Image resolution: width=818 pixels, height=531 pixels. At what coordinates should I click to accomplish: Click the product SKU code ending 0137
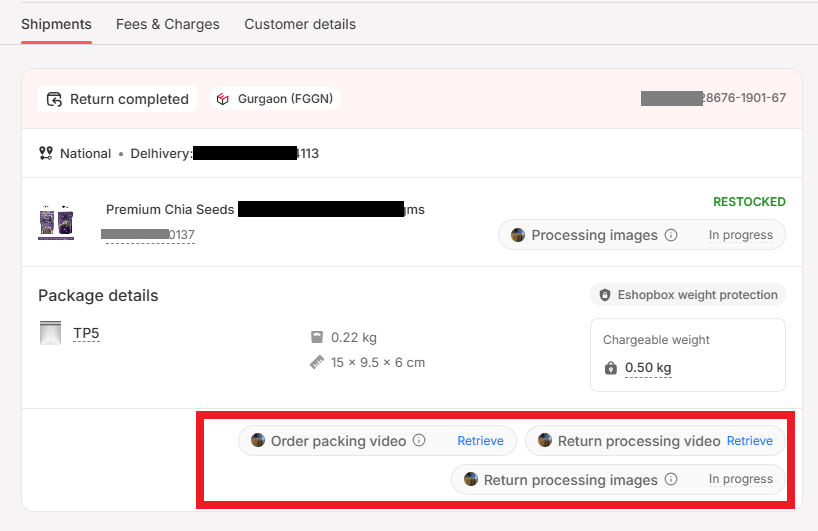150,235
